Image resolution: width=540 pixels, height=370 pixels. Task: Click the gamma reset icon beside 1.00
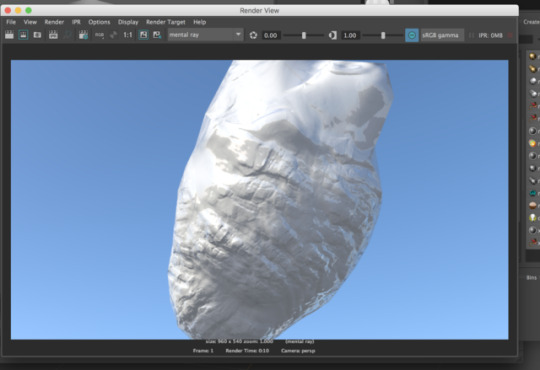(x=333, y=35)
